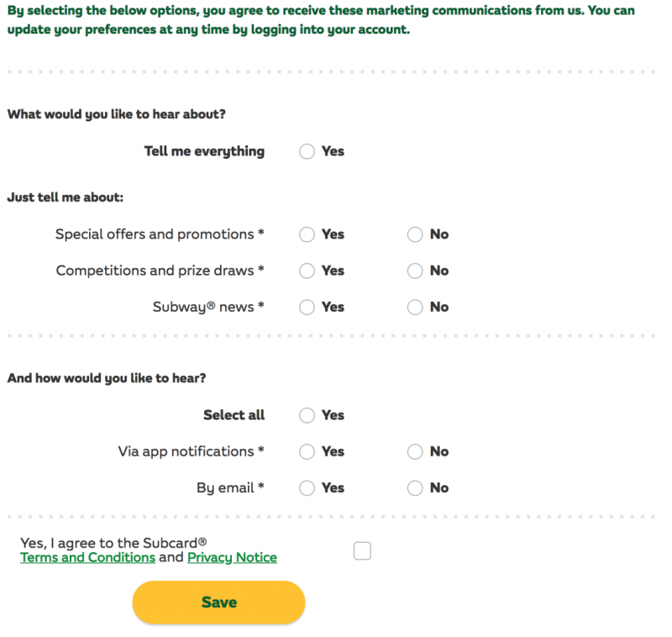Screen dimensions: 672x637
Task: Select No for Competitions and prize draws
Action: (415, 271)
